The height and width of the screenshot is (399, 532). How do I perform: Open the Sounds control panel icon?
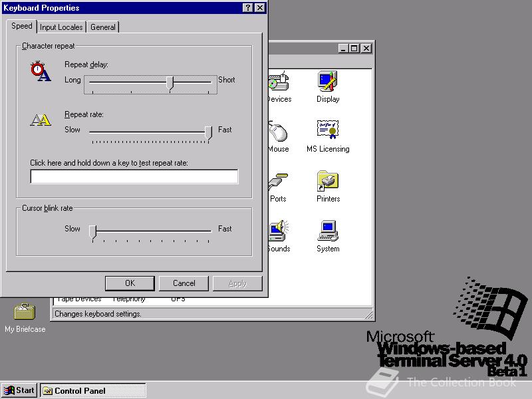[277, 231]
